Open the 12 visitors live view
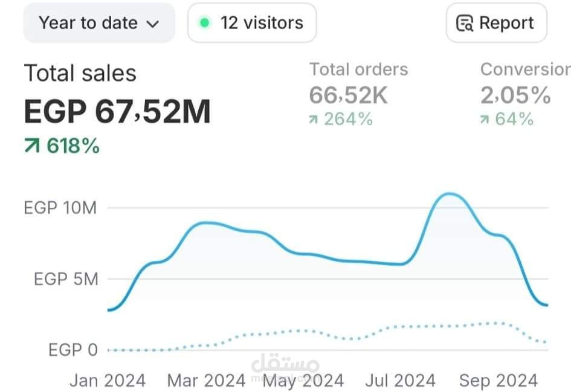 click(x=252, y=23)
